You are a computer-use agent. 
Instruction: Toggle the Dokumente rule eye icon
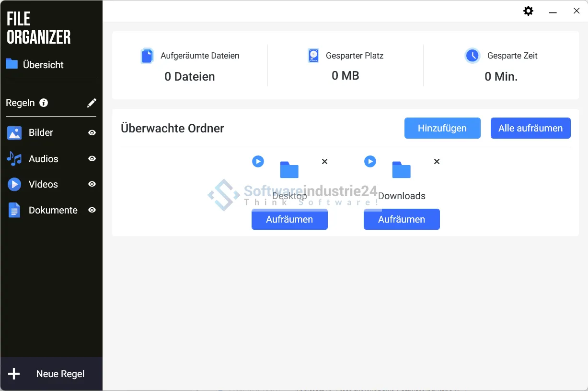[92, 210]
